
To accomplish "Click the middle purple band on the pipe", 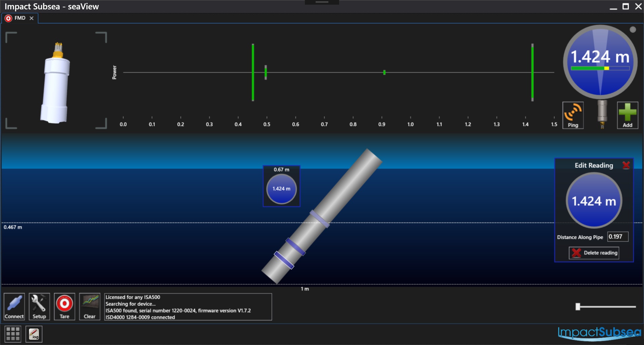I will (296, 247).
